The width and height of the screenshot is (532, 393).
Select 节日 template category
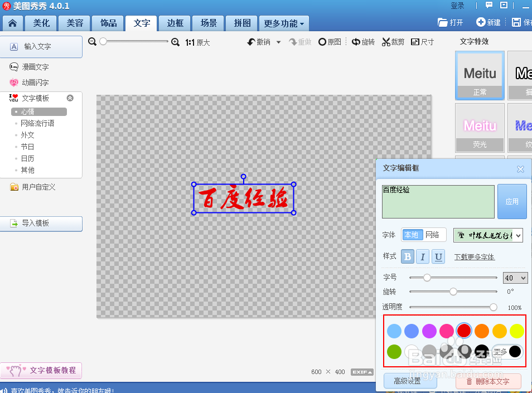[27, 147]
